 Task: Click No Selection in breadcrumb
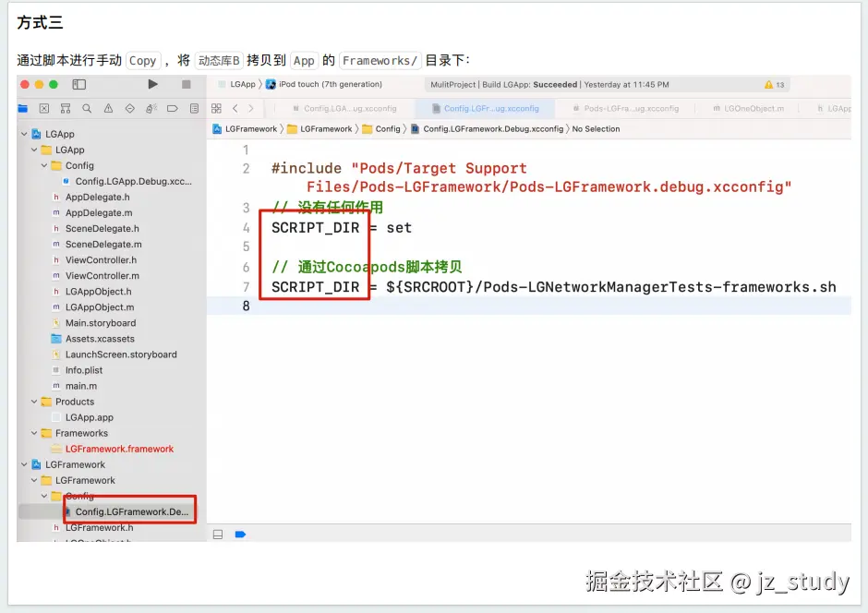[596, 129]
